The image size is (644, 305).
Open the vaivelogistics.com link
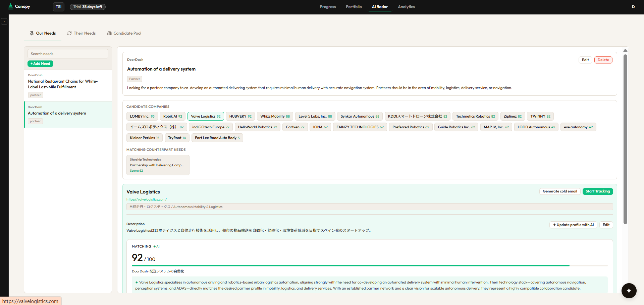pyautogui.click(x=147, y=200)
